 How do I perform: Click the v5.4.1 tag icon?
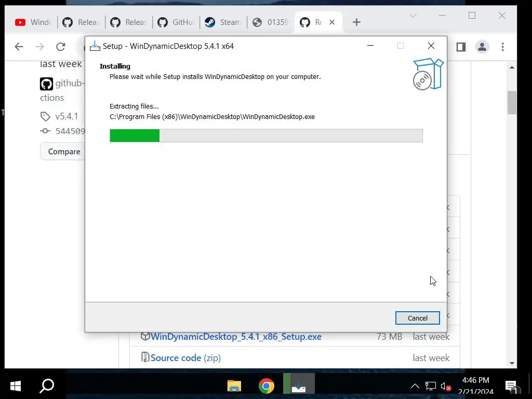[45, 116]
